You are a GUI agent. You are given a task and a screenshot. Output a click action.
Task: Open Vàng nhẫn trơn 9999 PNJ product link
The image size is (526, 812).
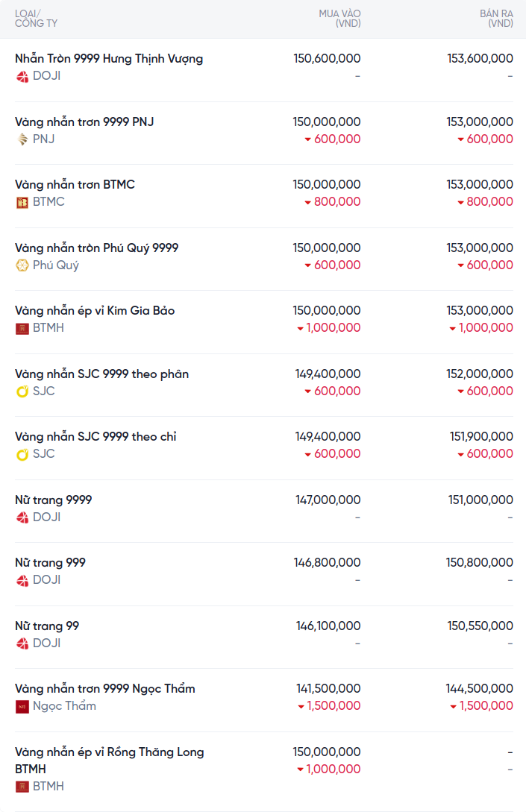[x=84, y=122]
